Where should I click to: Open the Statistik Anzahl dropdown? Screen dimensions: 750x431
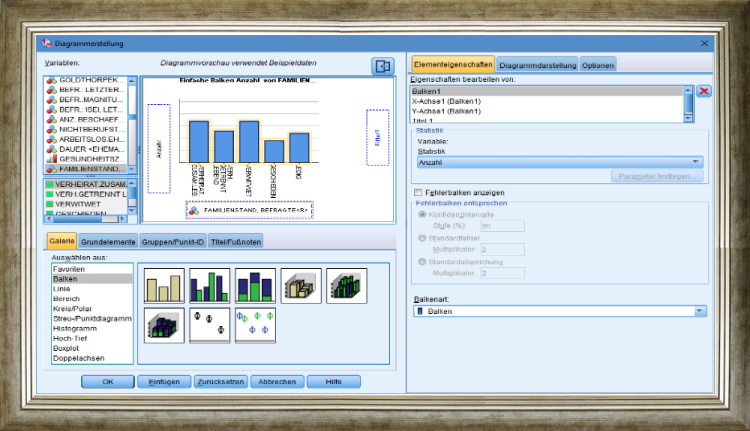[x=560, y=162]
